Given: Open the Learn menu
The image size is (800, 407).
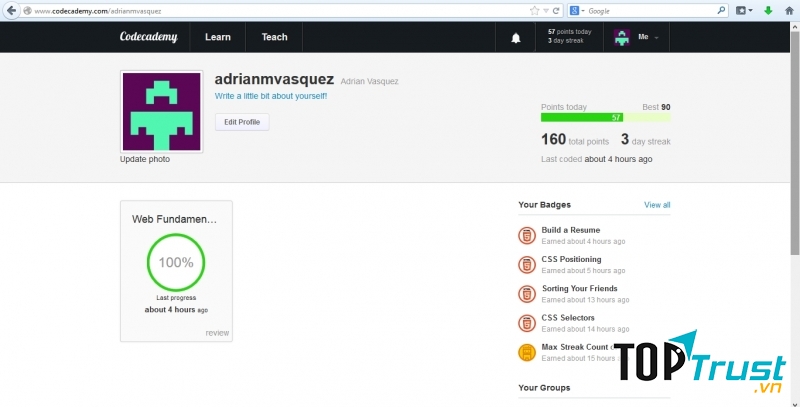Looking at the screenshot, I should coord(218,37).
